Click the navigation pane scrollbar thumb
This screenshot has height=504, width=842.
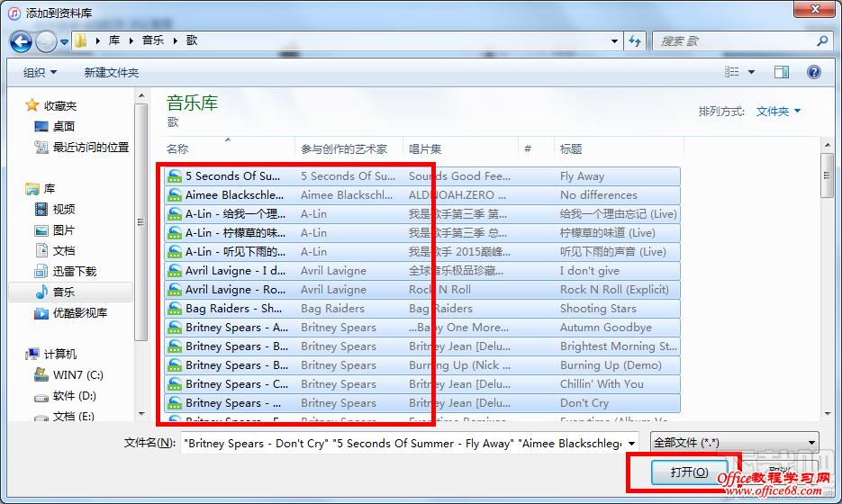click(x=141, y=222)
